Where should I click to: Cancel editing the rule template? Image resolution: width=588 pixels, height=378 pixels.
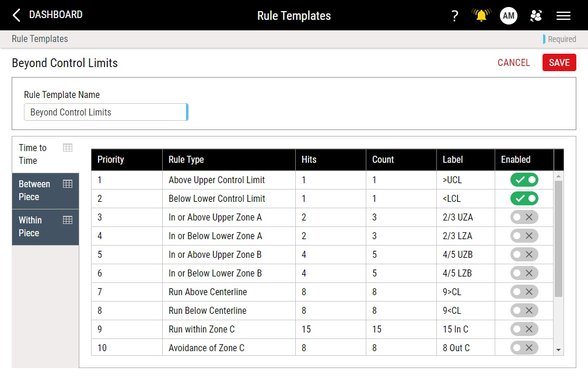tap(513, 62)
